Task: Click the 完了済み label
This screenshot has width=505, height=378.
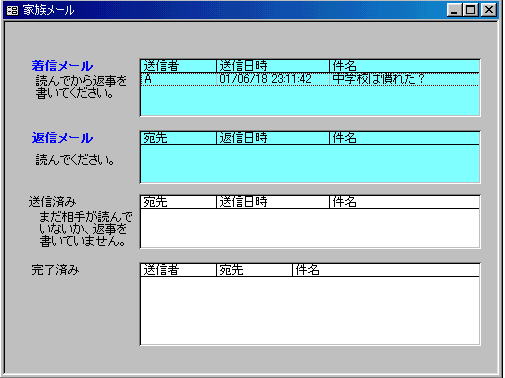Action: tap(55, 270)
